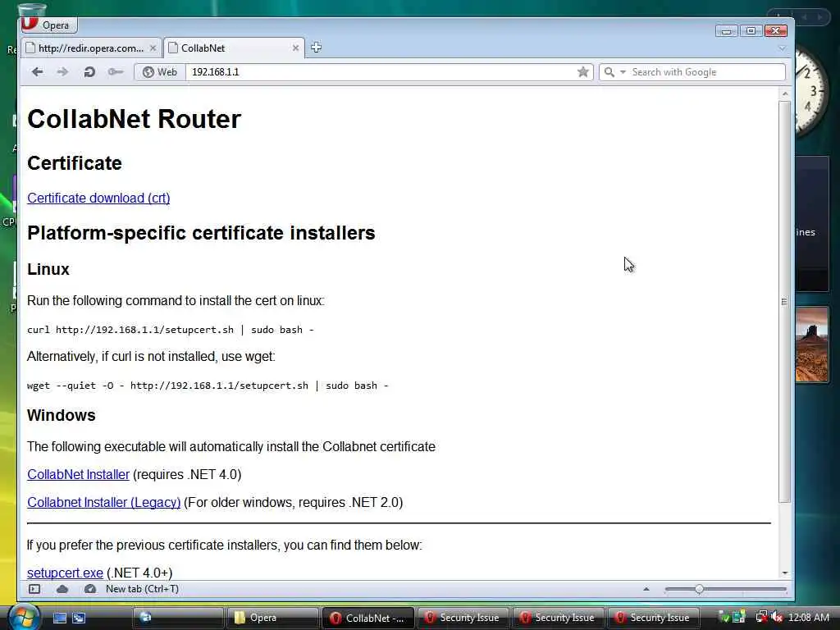
Task: Click the Opera Turbo speedometer icon
Action: (90, 589)
